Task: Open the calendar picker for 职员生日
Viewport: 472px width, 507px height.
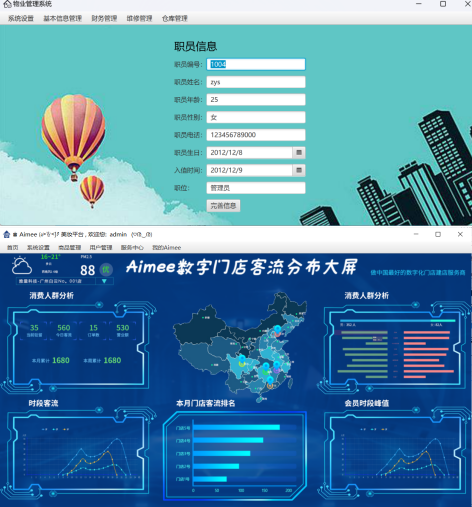Action: [x=299, y=153]
